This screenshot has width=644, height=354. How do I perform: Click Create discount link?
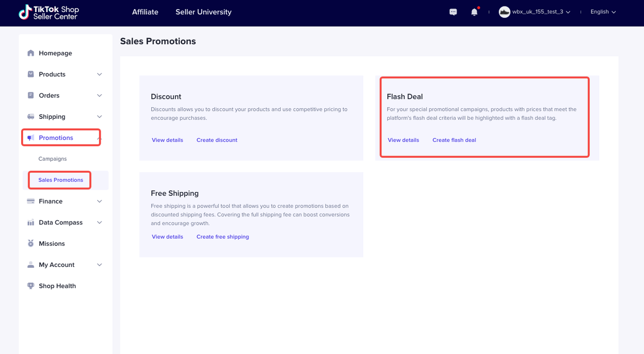(x=217, y=140)
